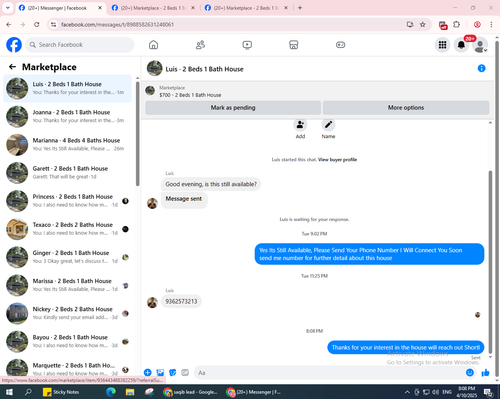Open Princess - 2 Beds 1 Bath House chat

click(67, 201)
